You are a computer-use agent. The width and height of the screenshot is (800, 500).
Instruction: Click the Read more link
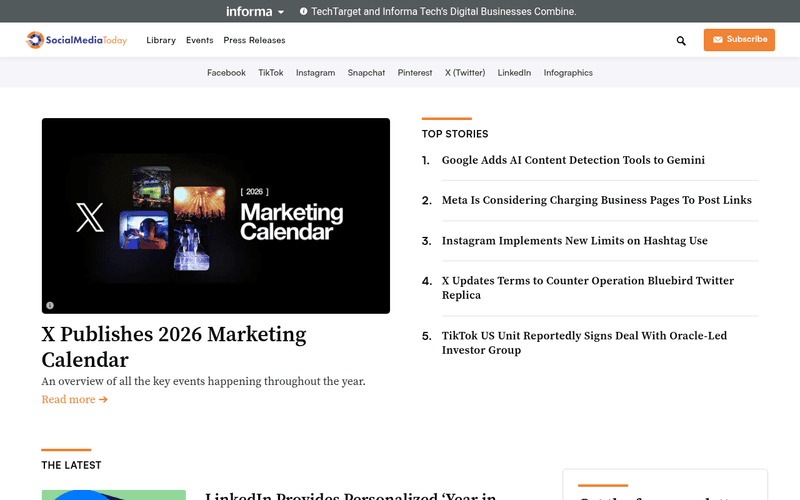coord(74,399)
